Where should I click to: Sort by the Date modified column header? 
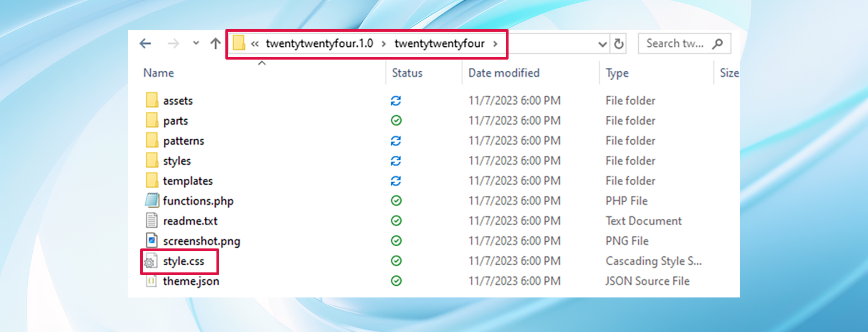[x=503, y=73]
